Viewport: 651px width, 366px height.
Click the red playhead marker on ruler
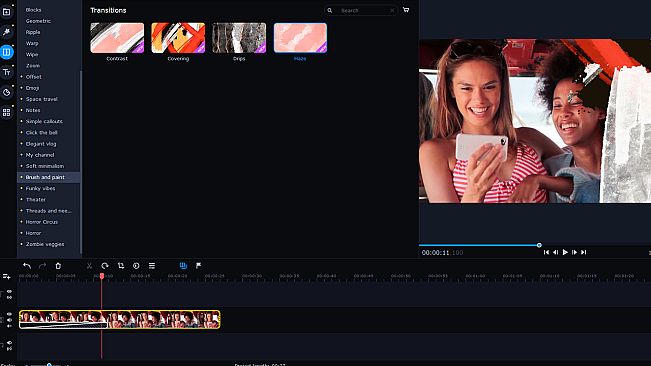(102, 276)
